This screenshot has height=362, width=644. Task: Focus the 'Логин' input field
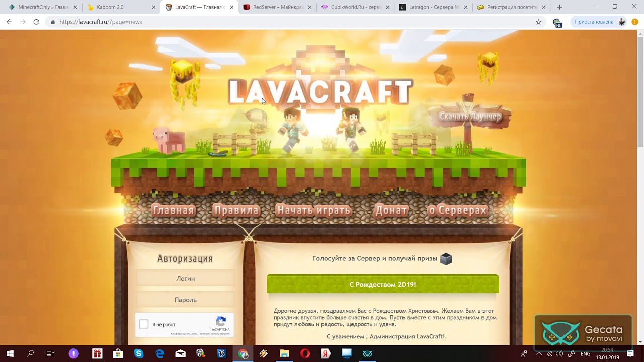point(186,278)
